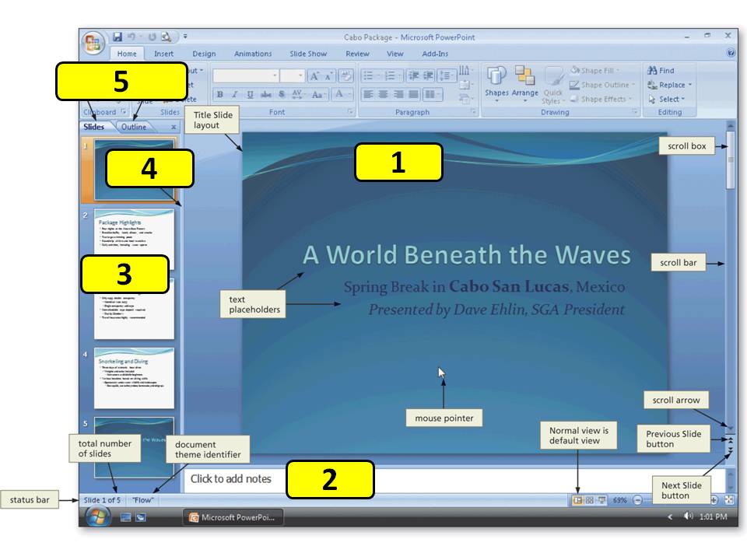The width and height of the screenshot is (747, 560).
Task: Open the Shape Outline color menu
Action: pyautogui.click(x=602, y=85)
